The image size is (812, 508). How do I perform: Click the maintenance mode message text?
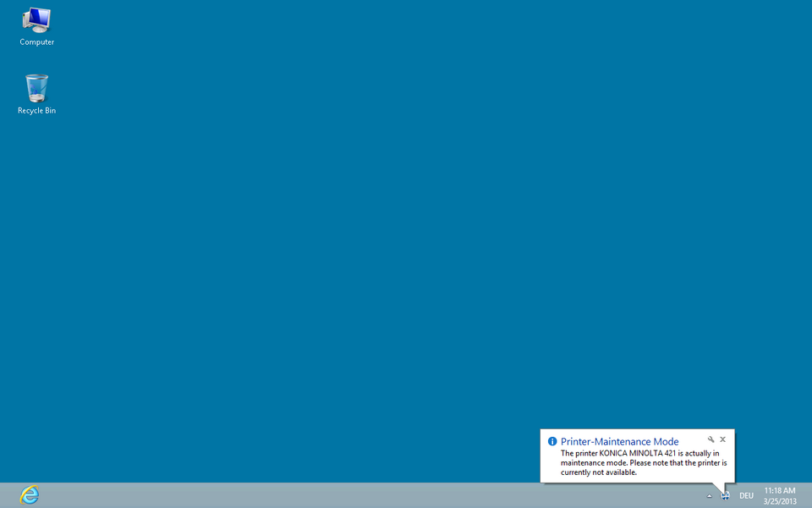coord(643,463)
